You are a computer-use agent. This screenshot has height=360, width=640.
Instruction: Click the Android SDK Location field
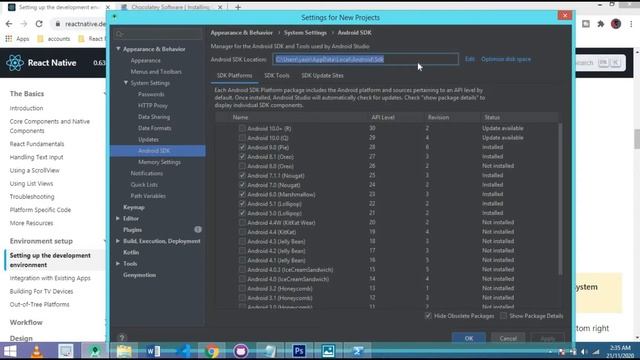tap(365, 59)
